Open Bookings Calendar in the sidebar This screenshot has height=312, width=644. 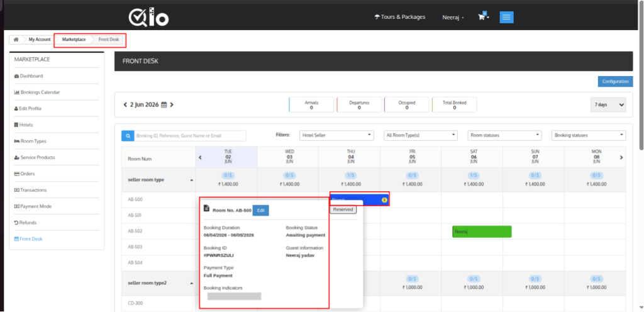37,92
